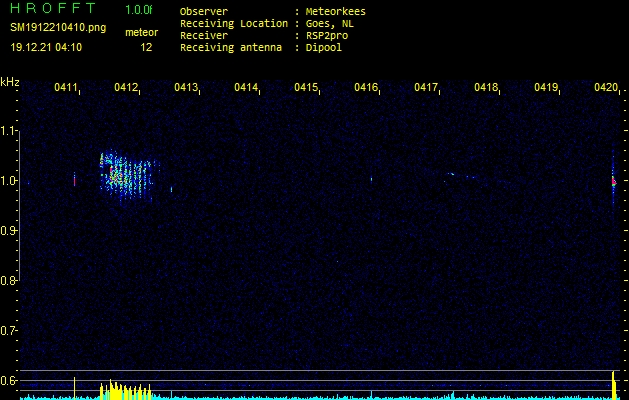Click the 0.8 frequency axis label

tap(8, 280)
